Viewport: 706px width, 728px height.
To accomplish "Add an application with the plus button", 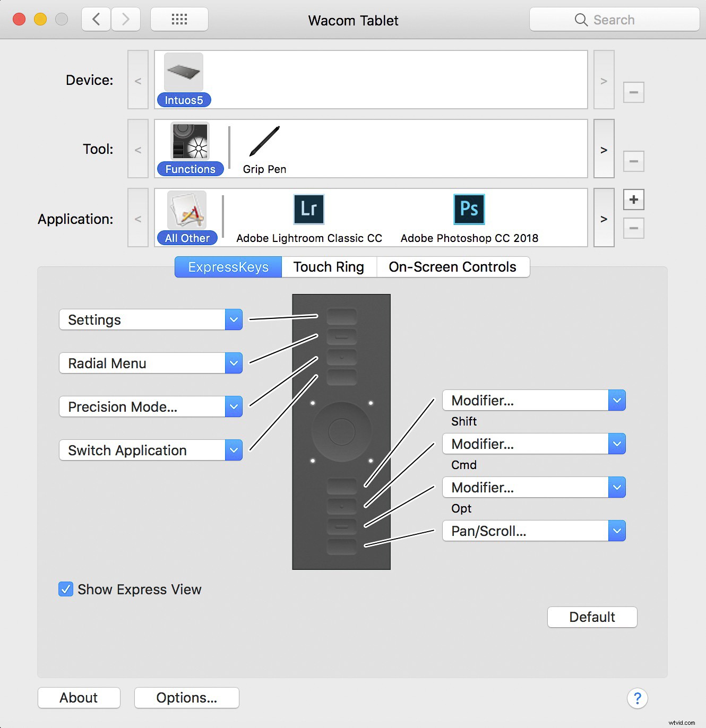I will coord(633,200).
